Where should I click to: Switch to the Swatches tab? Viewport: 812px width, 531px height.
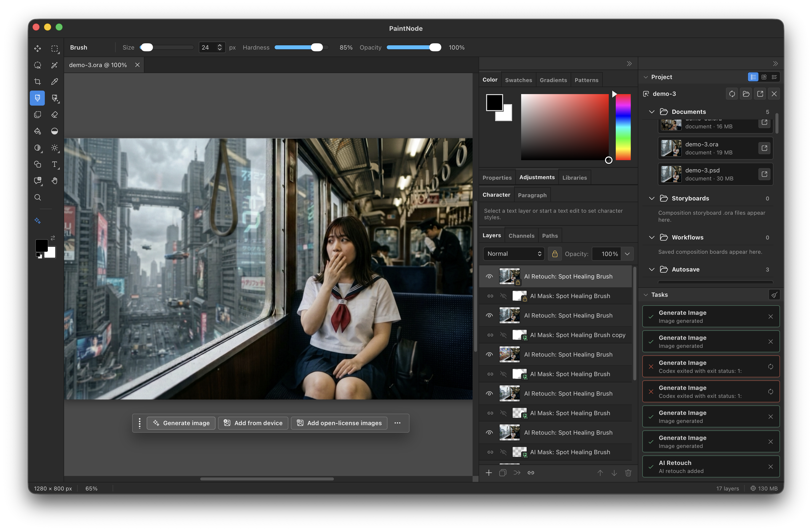pyautogui.click(x=518, y=80)
